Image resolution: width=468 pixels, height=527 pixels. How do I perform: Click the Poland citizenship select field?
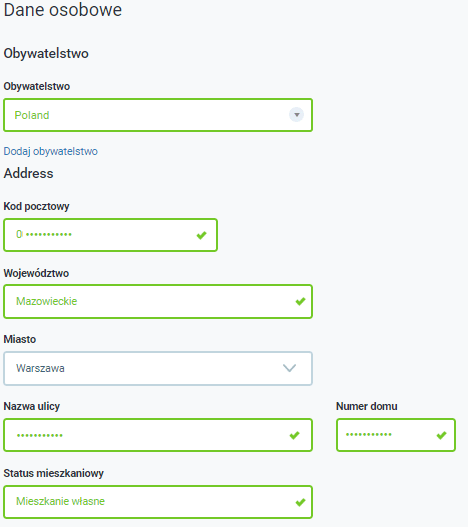pos(158,115)
